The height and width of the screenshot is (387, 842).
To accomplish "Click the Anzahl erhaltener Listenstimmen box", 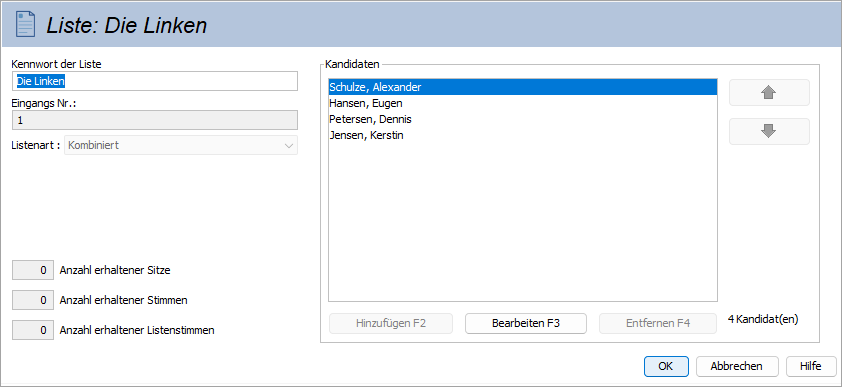I will tap(33, 330).
